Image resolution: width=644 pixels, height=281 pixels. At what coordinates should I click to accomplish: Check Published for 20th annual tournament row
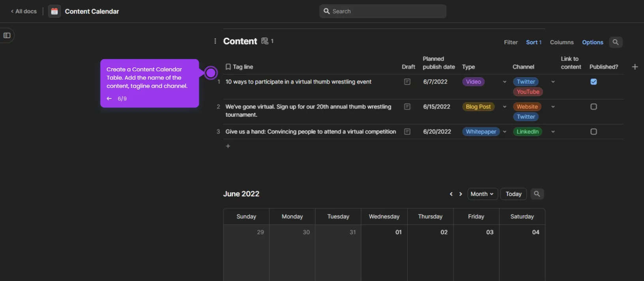[x=593, y=106]
